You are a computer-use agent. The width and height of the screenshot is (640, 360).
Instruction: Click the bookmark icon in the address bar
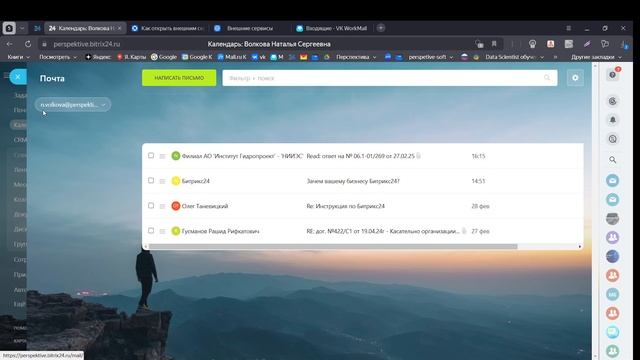[x=494, y=44]
